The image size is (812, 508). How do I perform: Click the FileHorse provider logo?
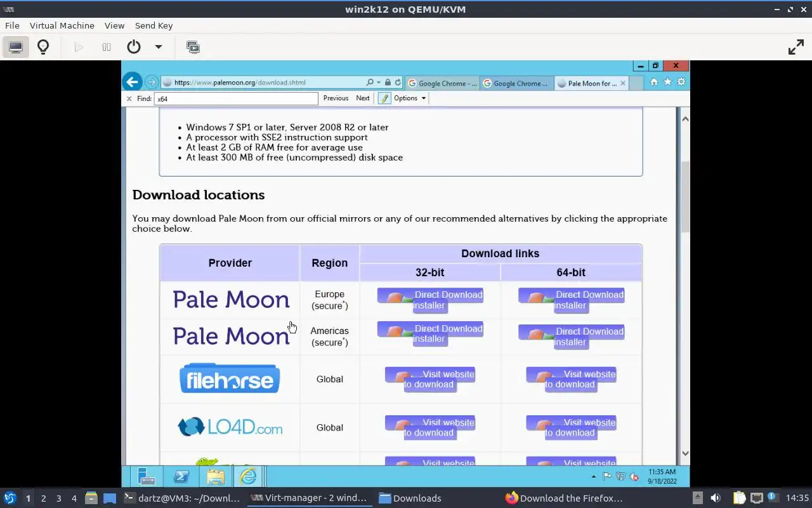coord(230,378)
